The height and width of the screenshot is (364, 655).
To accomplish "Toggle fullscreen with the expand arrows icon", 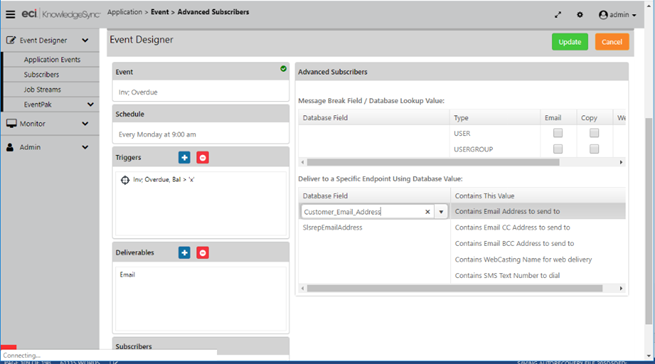I will 558,15.
